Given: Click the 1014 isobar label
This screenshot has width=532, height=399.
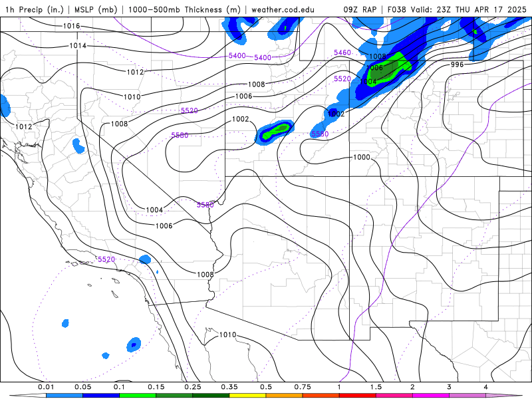Looking at the screenshot, I should click(x=78, y=45).
